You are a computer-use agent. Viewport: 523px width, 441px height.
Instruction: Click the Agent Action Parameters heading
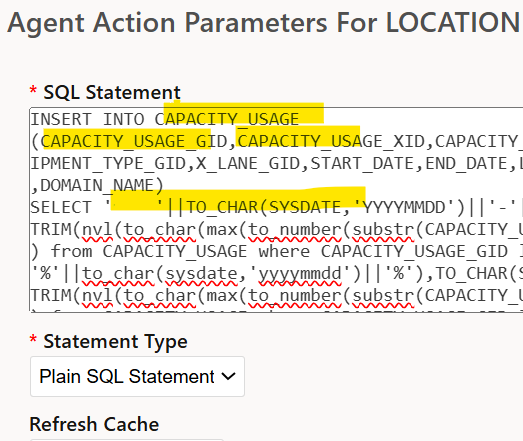(264, 23)
